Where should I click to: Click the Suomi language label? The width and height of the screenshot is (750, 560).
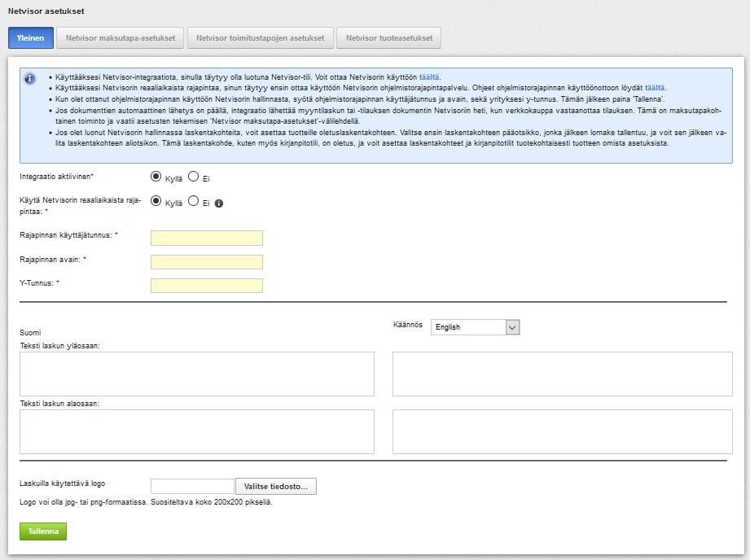[x=30, y=332]
